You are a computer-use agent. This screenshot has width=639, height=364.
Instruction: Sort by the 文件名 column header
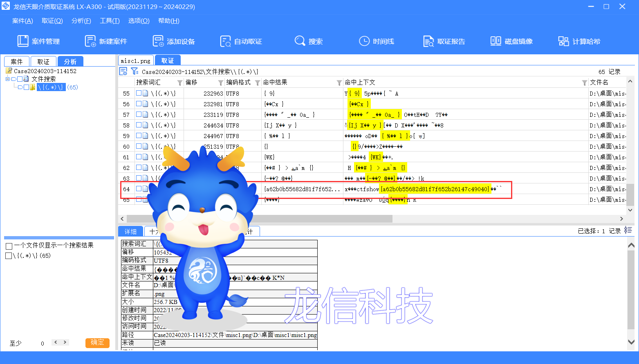(599, 83)
